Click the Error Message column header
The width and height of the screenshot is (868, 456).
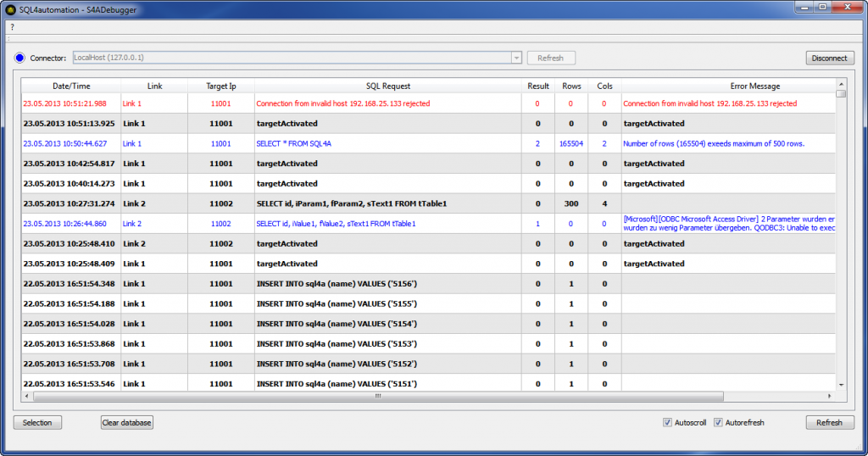(x=754, y=86)
